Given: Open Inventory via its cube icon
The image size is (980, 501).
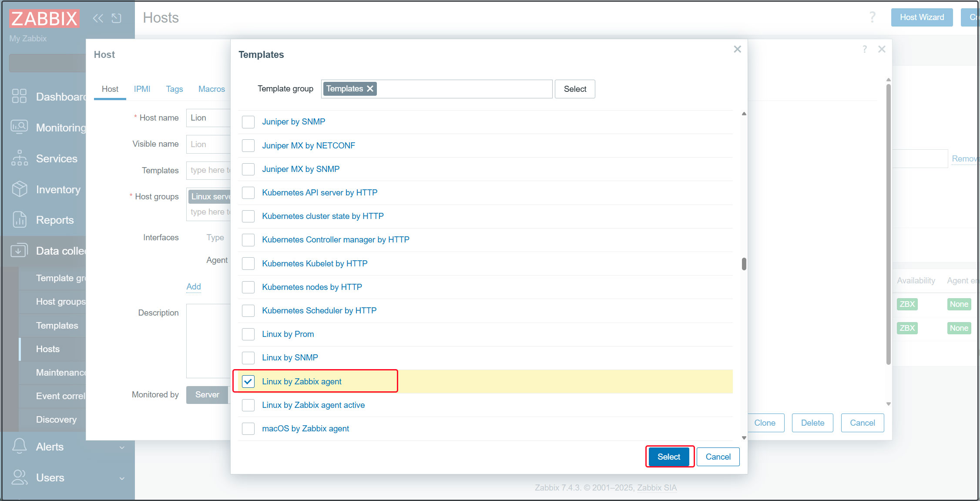Looking at the screenshot, I should [19, 189].
